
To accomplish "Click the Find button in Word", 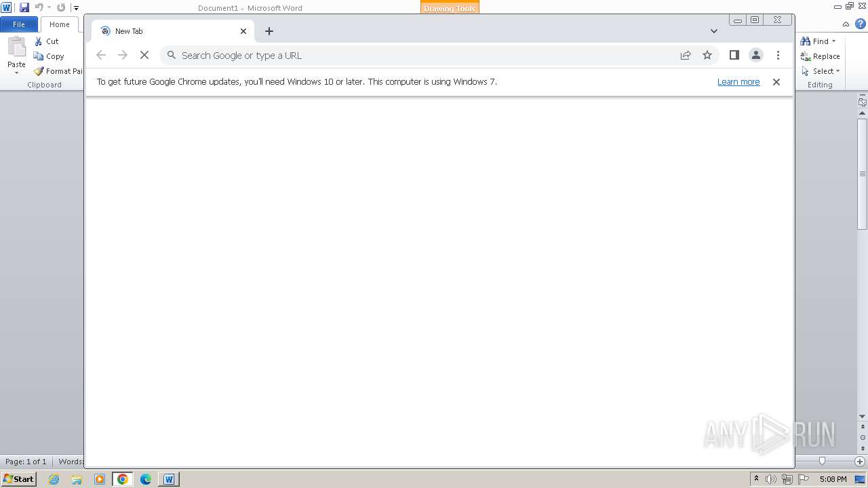I will pos(814,41).
